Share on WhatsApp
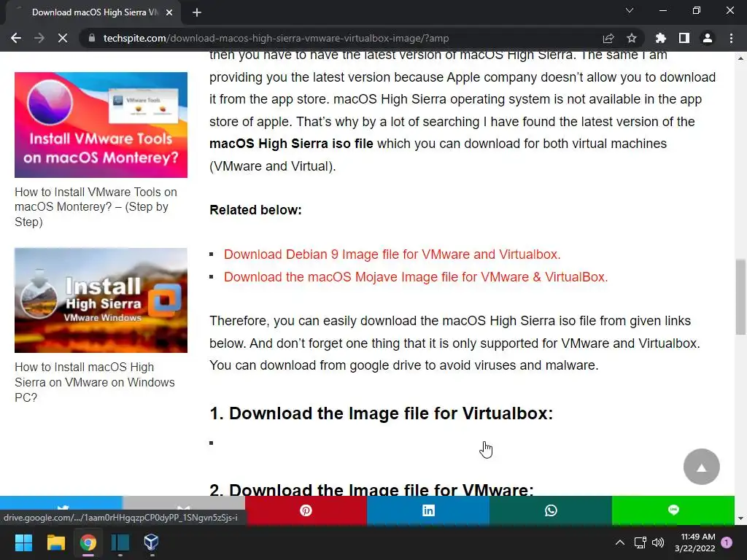 pyautogui.click(x=551, y=510)
